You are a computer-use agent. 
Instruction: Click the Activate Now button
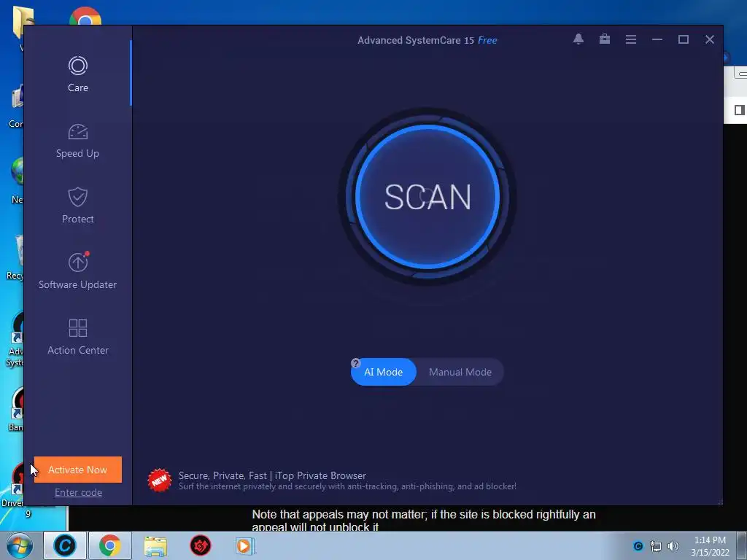click(77, 470)
